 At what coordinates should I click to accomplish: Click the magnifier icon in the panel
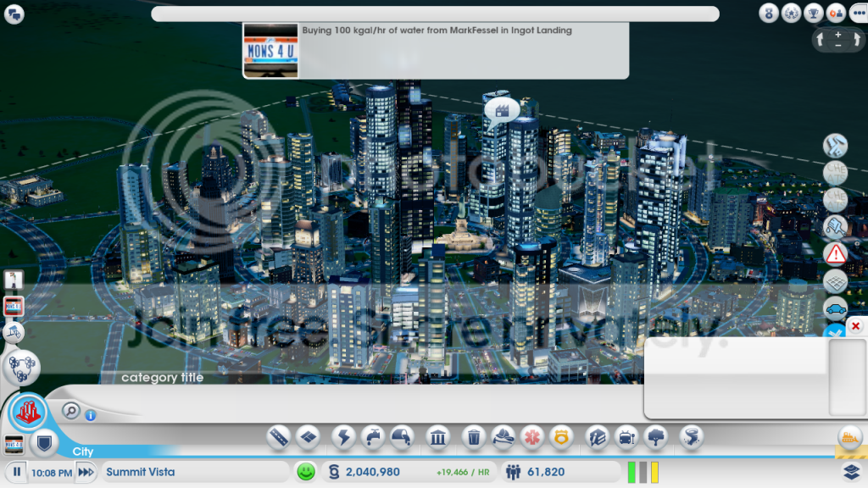pos(71,411)
